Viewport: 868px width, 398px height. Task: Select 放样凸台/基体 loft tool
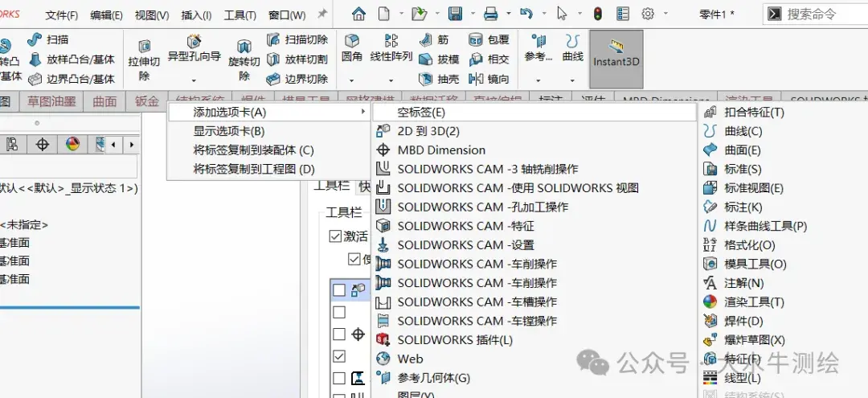[72, 59]
